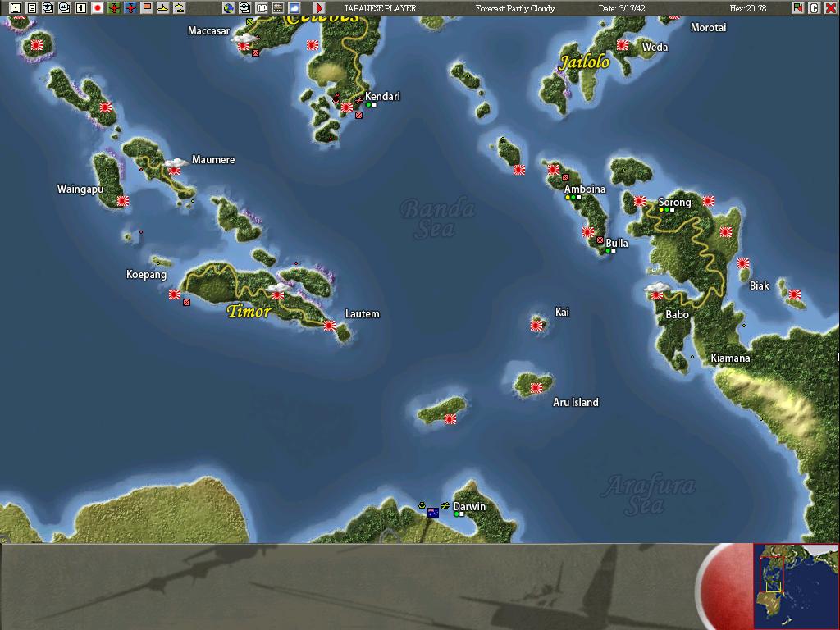Click the Darwin base label
Viewport: 840px width, 630px height.
pyautogui.click(x=469, y=506)
